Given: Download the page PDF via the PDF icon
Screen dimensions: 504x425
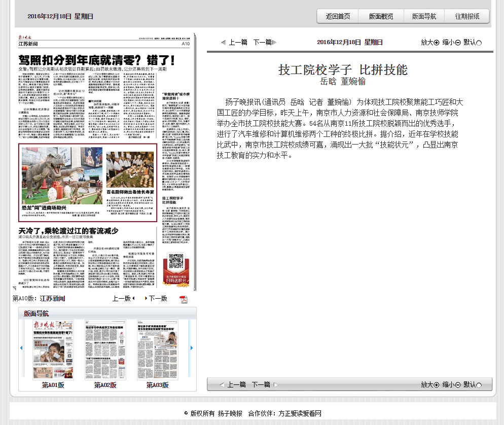Looking at the screenshot, I should pyautogui.click(x=184, y=299).
